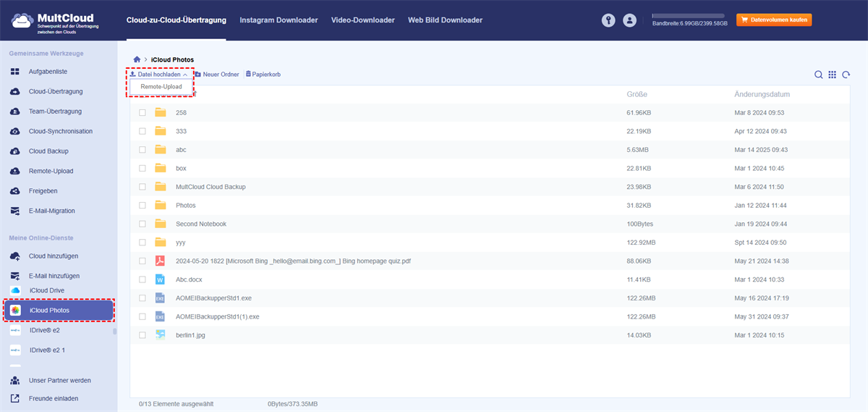Click EXE icon of AOMEIBackupperStd1.exe
This screenshot has height=412, width=868.
161,298
